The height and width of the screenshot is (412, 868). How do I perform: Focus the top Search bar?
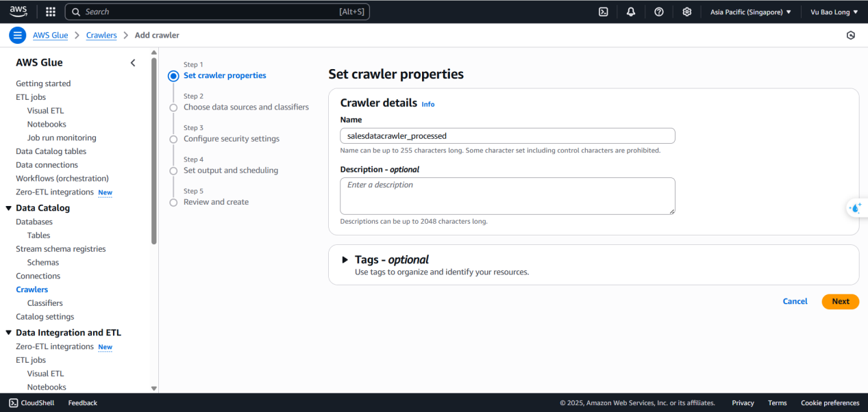pyautogui.click(x=217, y=12)
